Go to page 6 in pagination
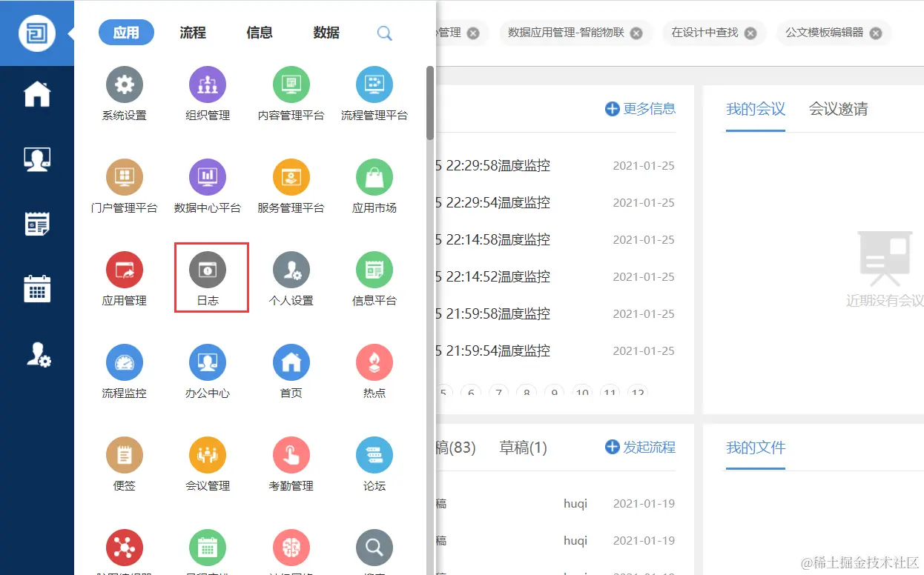 [471, 391]
